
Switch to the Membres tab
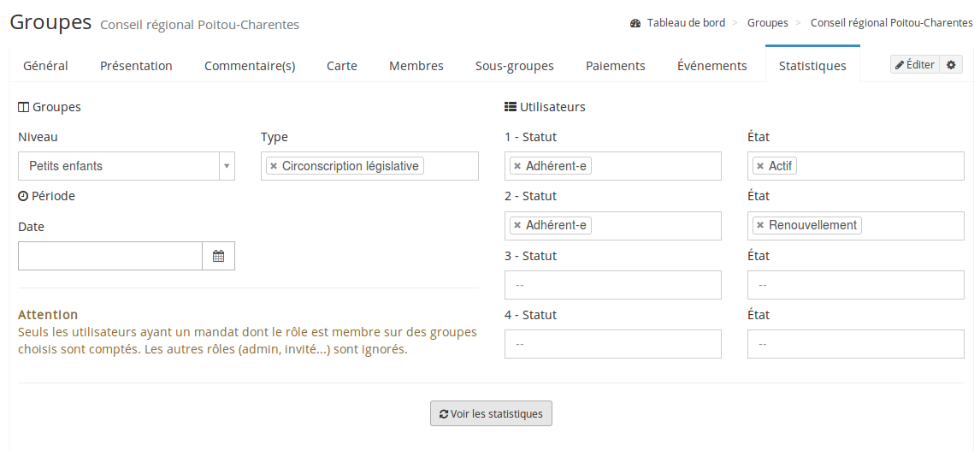(x=416, y=66)
